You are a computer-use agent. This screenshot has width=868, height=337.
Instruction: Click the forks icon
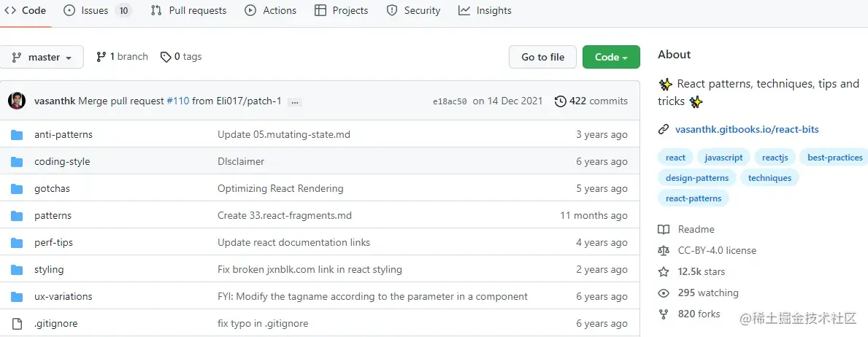tap(664, 314)
